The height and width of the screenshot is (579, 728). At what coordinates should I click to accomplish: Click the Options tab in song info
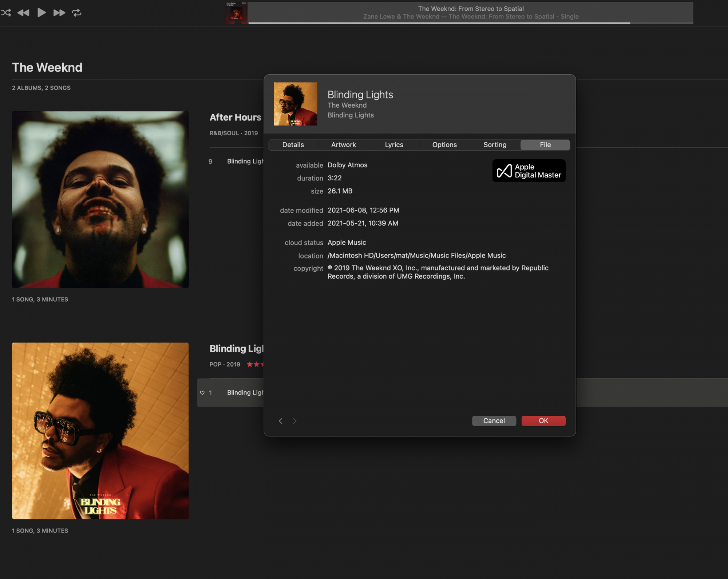tap(444, 145)
